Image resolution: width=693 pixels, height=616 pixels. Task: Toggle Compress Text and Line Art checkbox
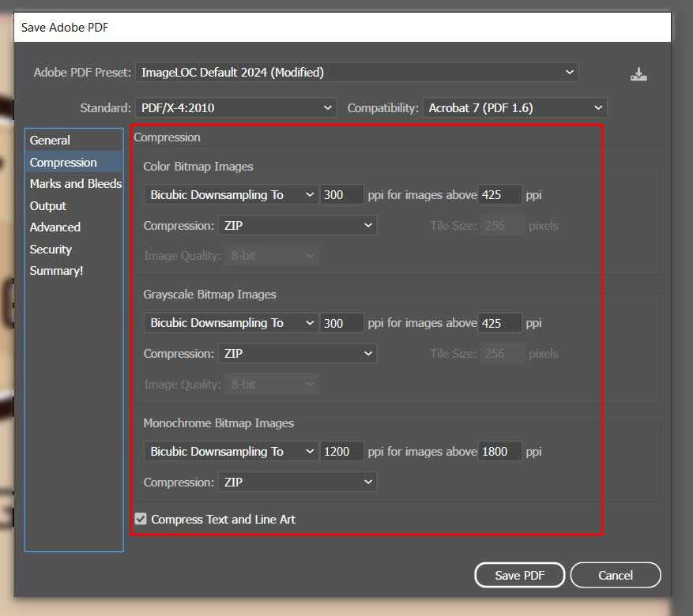click(x=141, y=519)
